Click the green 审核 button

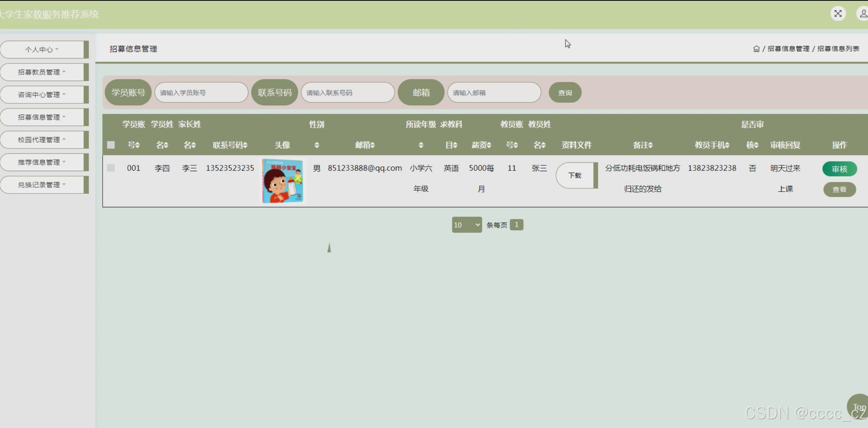click(839, 169)
